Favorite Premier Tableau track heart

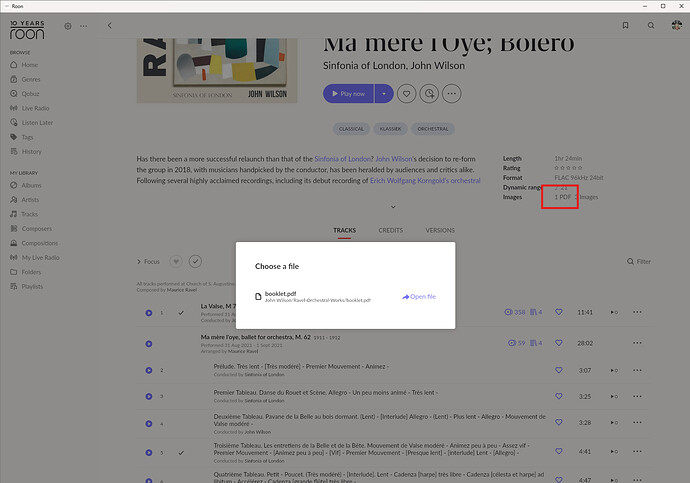click(x=558, y=396)
